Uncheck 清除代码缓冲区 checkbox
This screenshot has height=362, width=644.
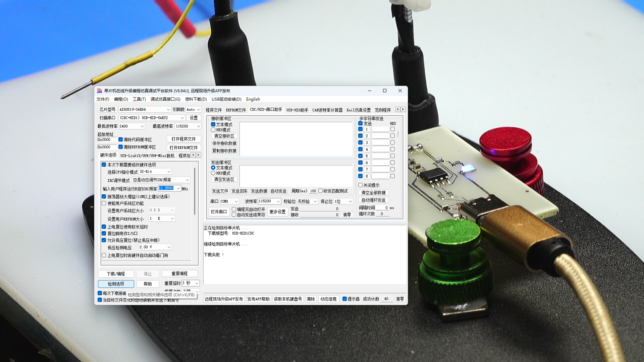(120, 139)
